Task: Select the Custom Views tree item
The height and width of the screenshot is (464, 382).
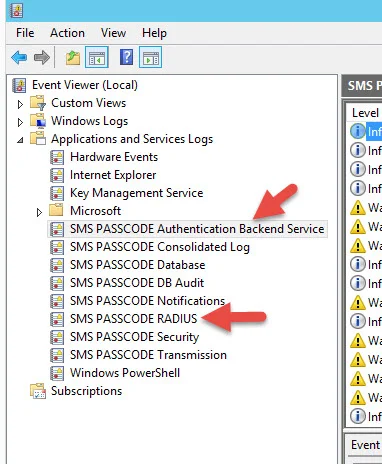Action: coord(89,103)
